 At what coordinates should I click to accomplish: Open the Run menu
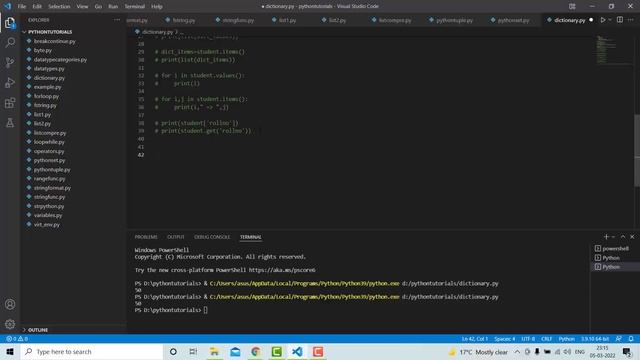113,7
